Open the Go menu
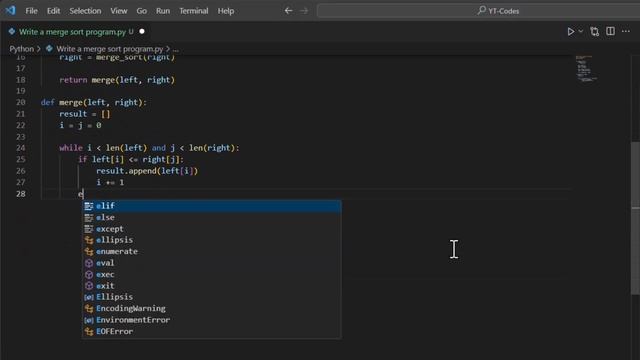 click(x=142, y=11)
